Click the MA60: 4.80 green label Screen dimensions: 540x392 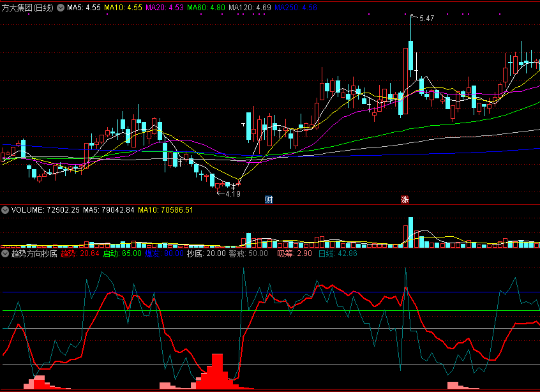tap(206, 8)
